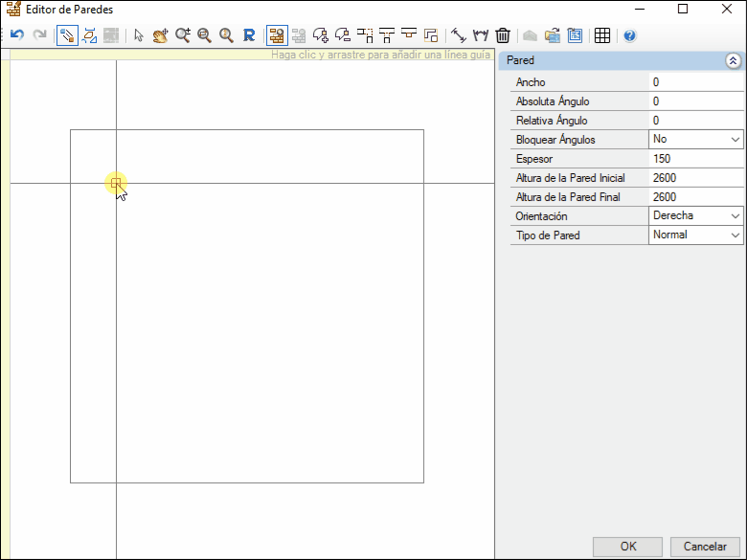Click the Tipo de Pared label
Viewport: 747px width, 560px height.
coord(548,235)
